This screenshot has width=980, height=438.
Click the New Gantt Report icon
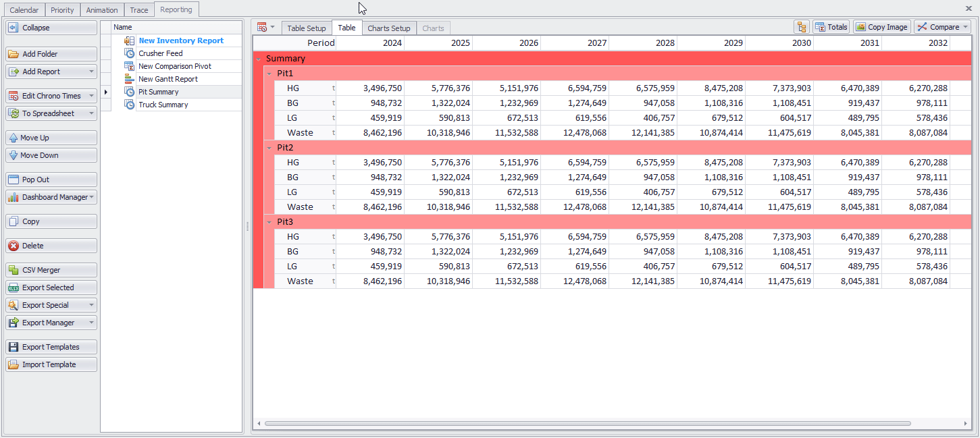130,79
